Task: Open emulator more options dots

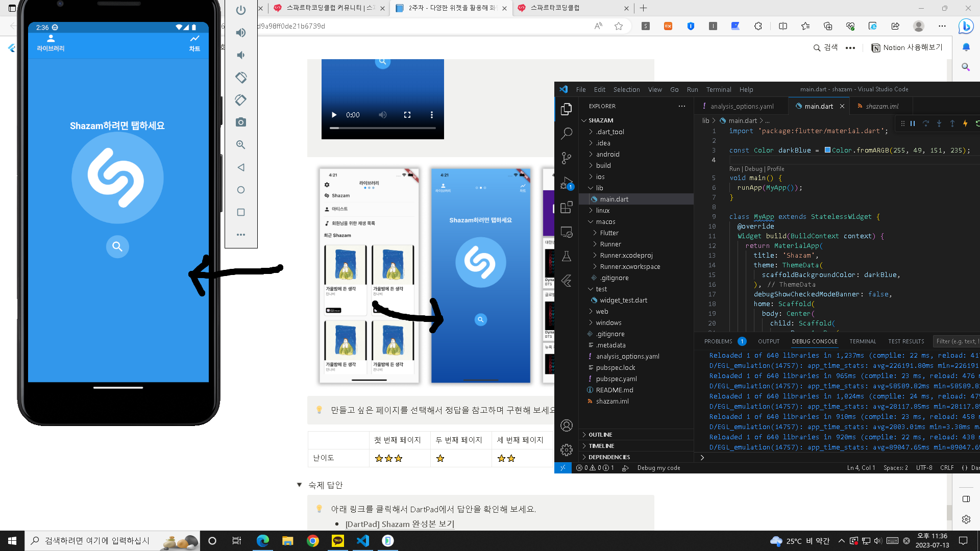Action: [241, 235]
